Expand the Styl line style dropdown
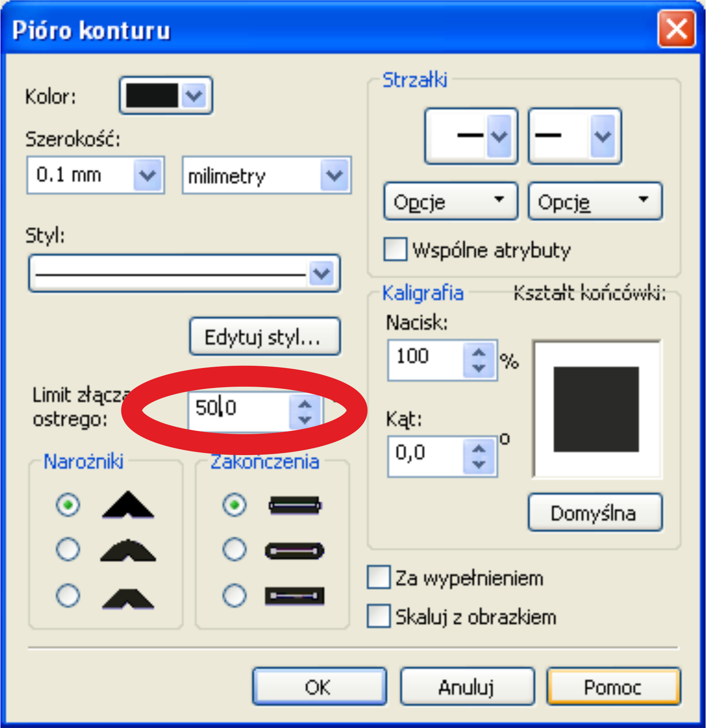706x728 pixels. pyautogui.click(x=321, y=273)
